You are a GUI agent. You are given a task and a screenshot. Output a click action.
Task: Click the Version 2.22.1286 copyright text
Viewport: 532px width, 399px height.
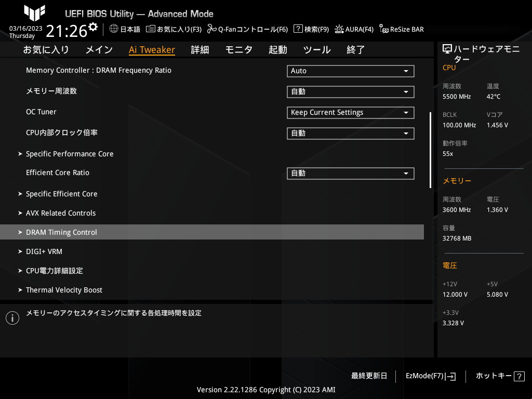266,390
